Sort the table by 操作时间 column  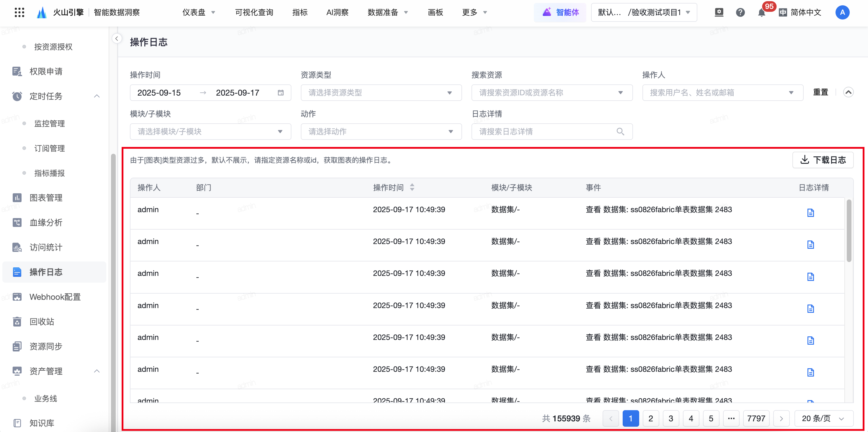pos(412,188)
